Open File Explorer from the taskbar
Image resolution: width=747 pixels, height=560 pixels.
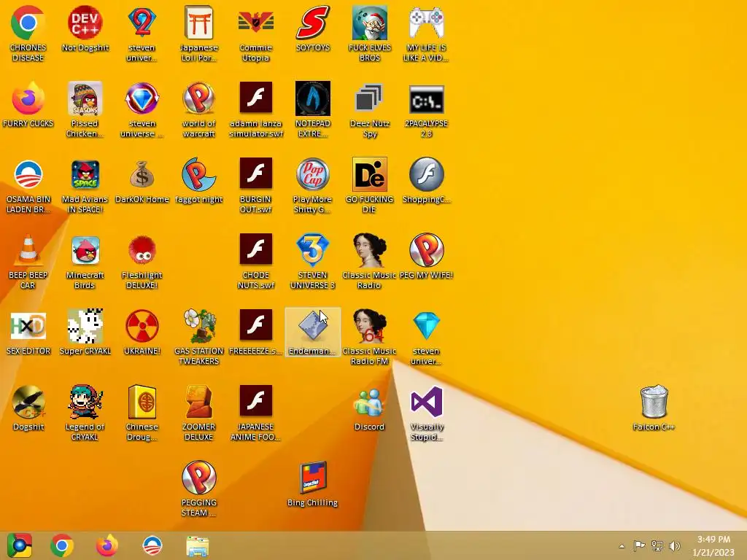coord(197,546)
